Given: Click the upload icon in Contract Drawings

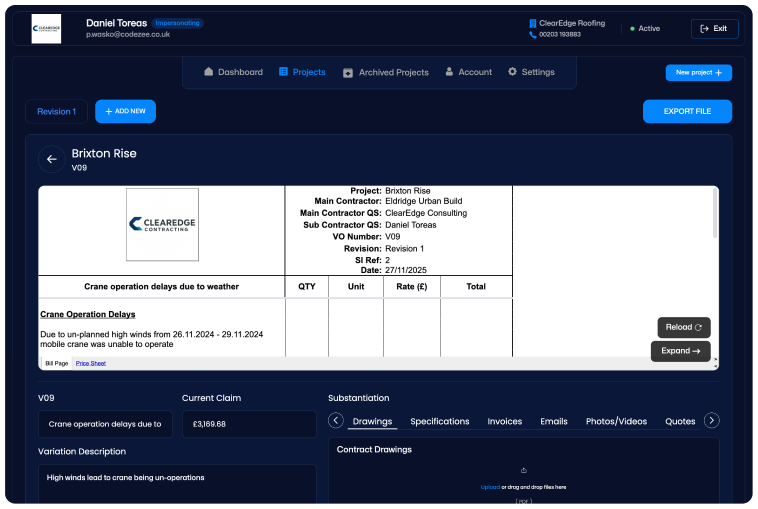Looking at the screenshot, I should pos(523,470).
